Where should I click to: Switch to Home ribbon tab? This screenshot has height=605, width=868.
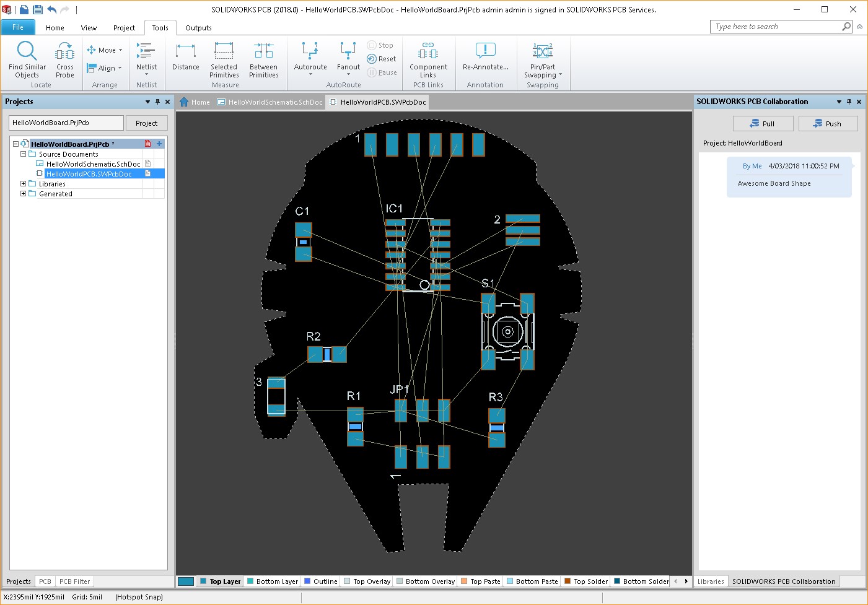(55, 28)
